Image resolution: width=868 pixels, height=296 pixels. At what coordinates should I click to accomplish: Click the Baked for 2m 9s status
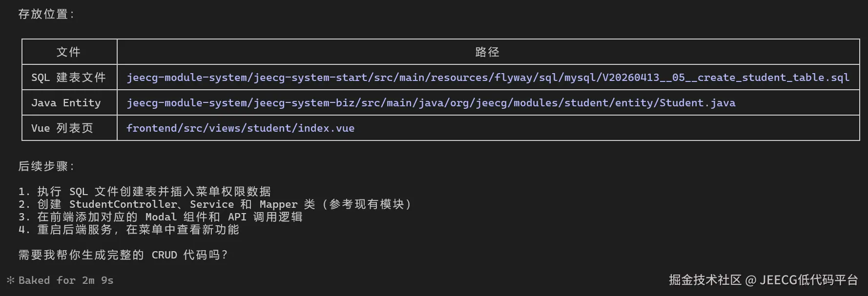point(66,280)
